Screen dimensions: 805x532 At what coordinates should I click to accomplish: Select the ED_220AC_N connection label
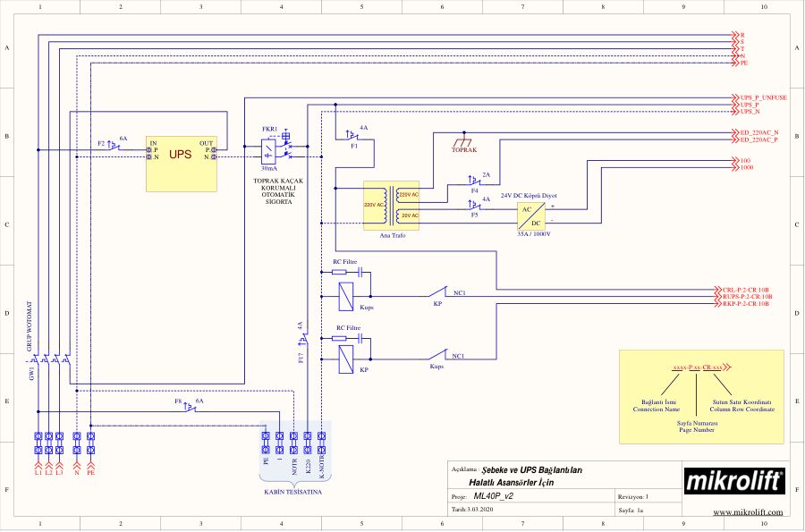[x=759, y=132]
